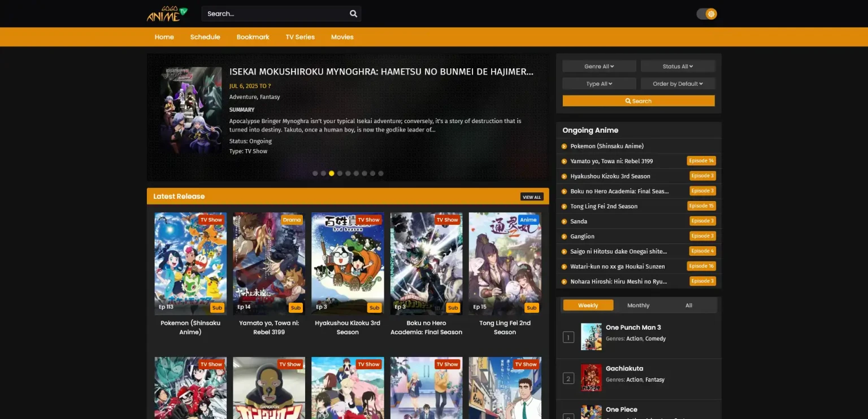Select the last slider pagination dot
Viewport: 868px width, 419px height.
[381, 173]
